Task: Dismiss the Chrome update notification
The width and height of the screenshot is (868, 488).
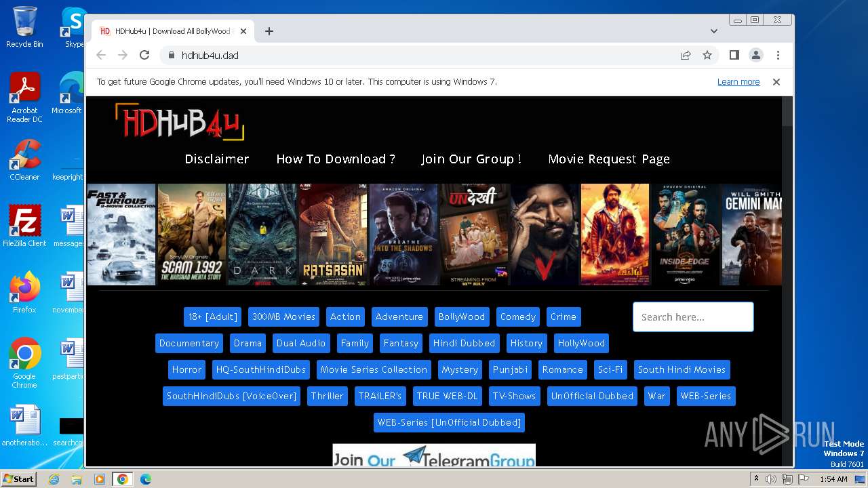Action: pyautogui.click(x=776, y=82)
